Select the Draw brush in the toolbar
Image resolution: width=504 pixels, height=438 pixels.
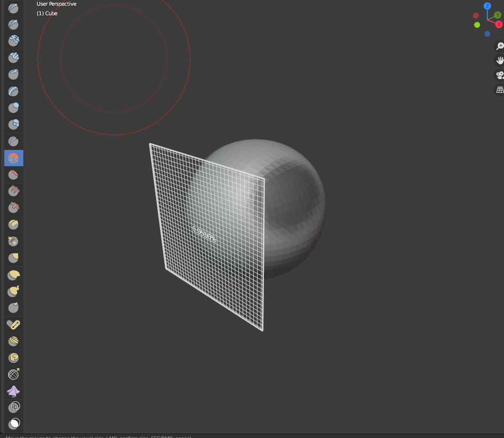[x=13, y=8]
